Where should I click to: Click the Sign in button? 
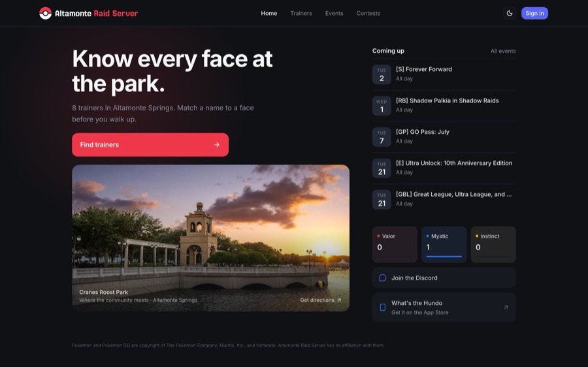[534, 13]
